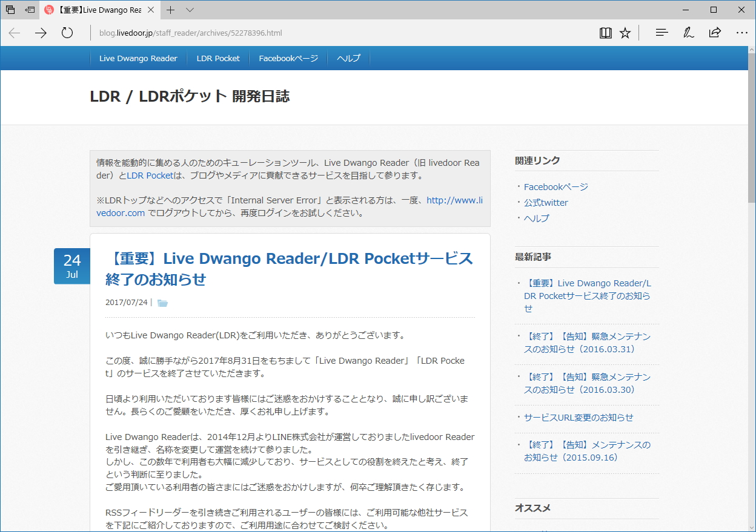This screenshot has height=532, width=756.
Task: Expand the tab preview chevron
Action: 190,10
